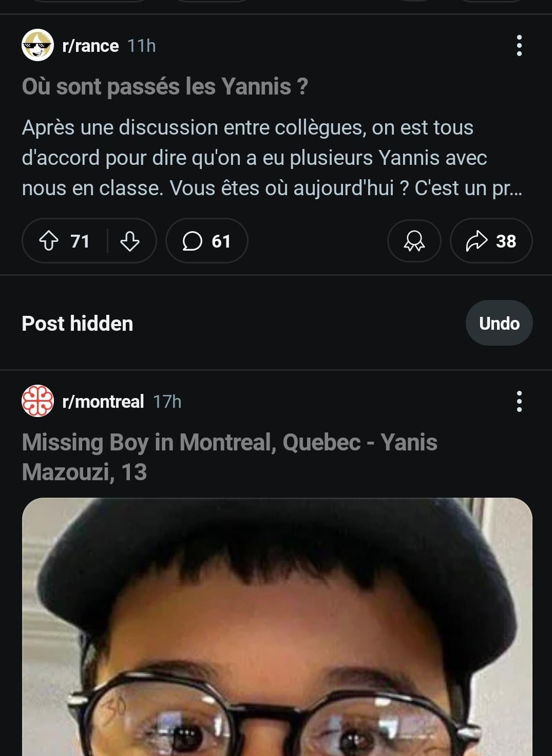The image size is (552, 756).
Task: Downvote the r/rance post
Action: [x=129, y=241]
